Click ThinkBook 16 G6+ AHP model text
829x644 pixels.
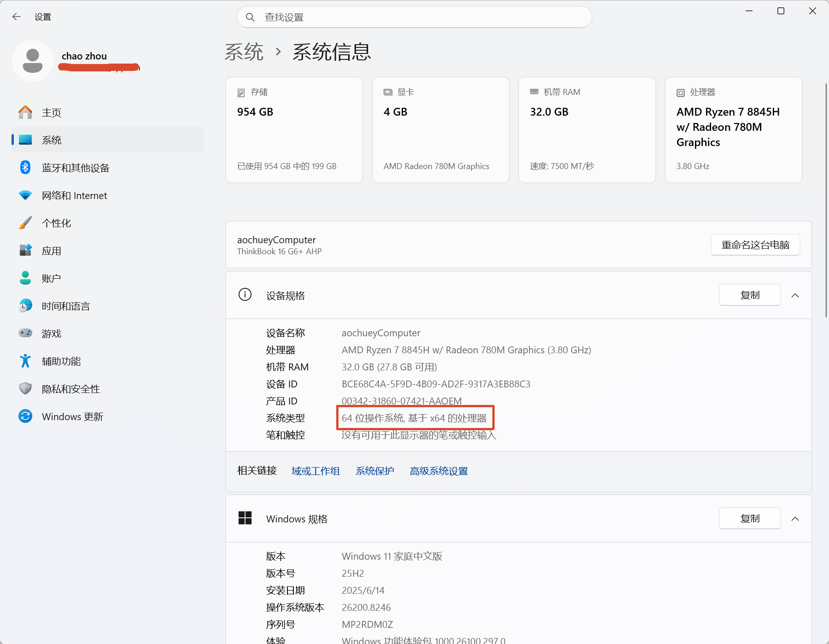coord(280,252)
